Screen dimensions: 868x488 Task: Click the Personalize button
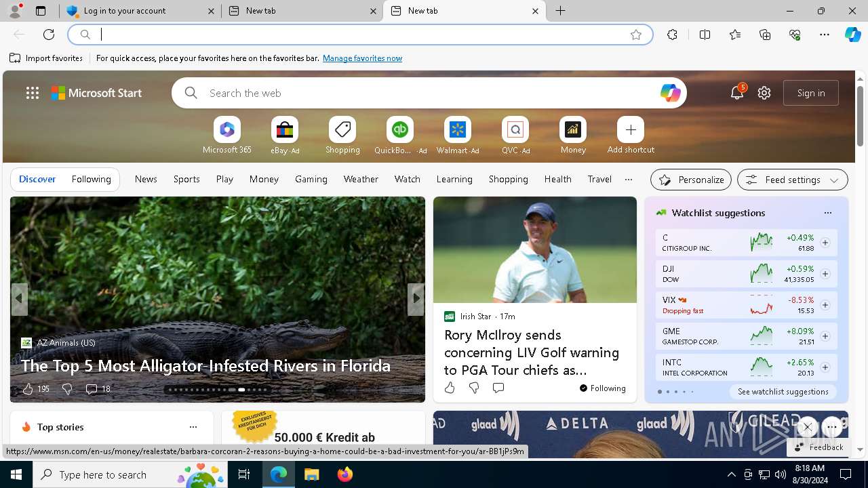tap(691, 180)
